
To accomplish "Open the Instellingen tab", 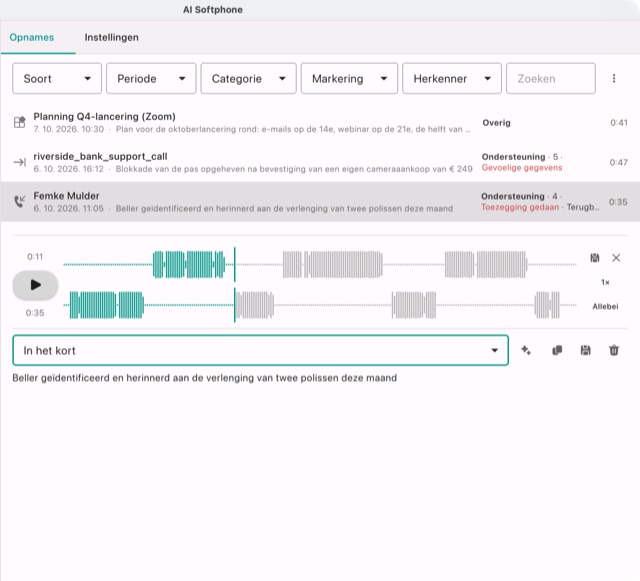I will point(111,38).
